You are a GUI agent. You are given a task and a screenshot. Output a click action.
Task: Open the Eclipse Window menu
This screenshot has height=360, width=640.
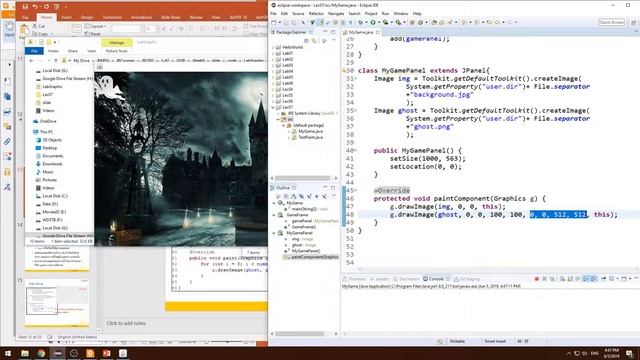click(x=400, y=13)
